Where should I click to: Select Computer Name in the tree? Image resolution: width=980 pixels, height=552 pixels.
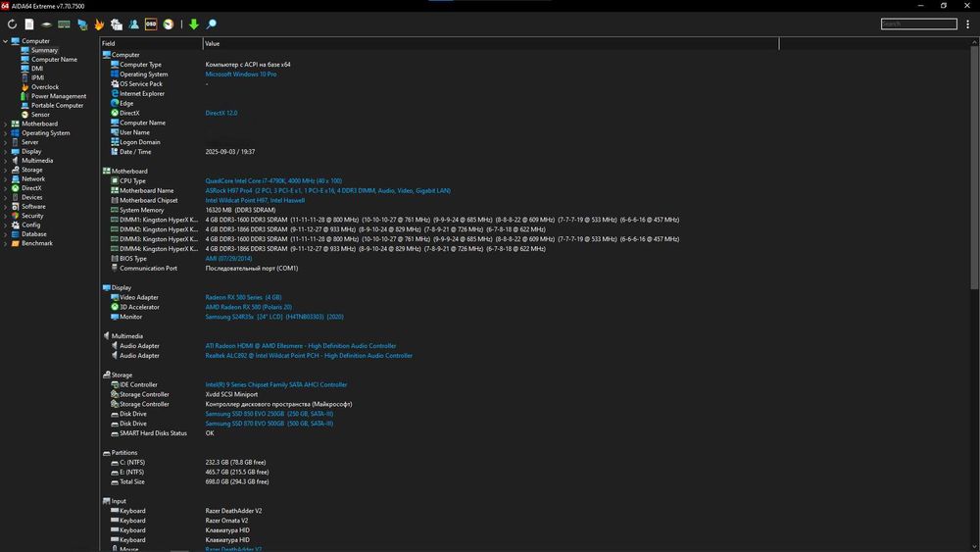click(54, 60)
